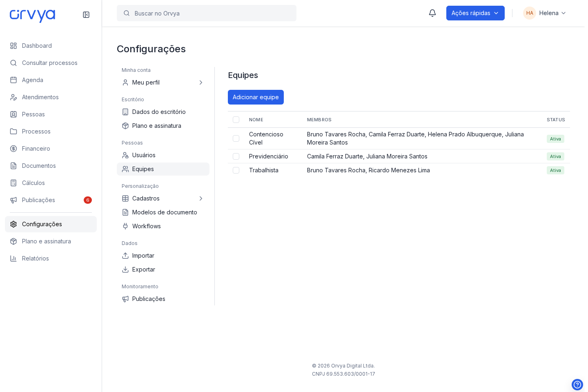The height and width of the screenshot is (392, 588).
Task: Click the Agenda calendar icon
Action: [13, 80]
